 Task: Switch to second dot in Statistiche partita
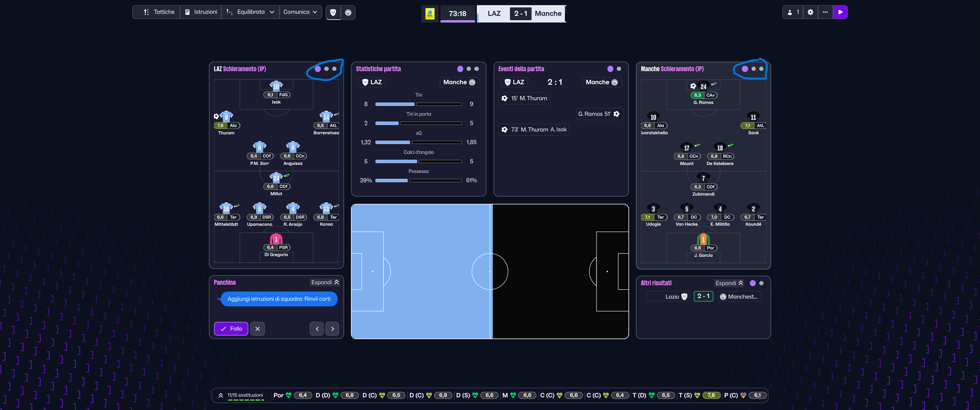[469, 69]
